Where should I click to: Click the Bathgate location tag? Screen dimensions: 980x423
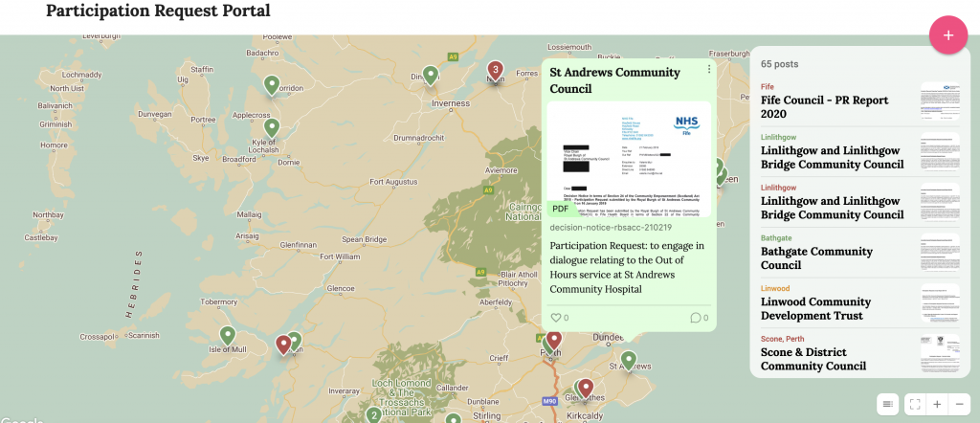click(x=775, y=238)
